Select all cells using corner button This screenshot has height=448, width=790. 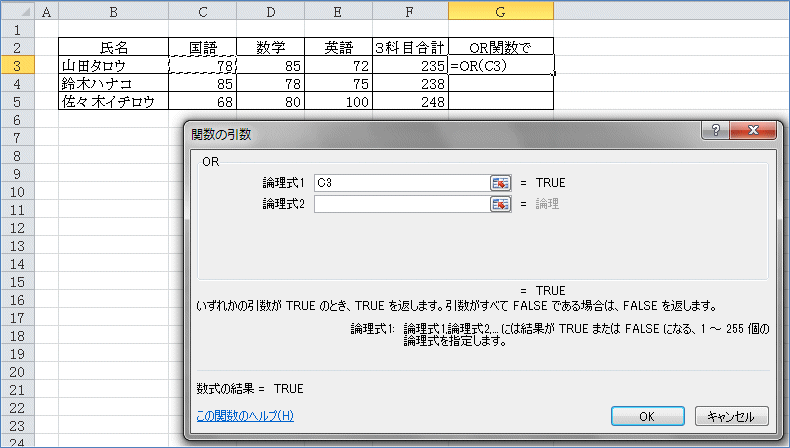coord(18,11)
